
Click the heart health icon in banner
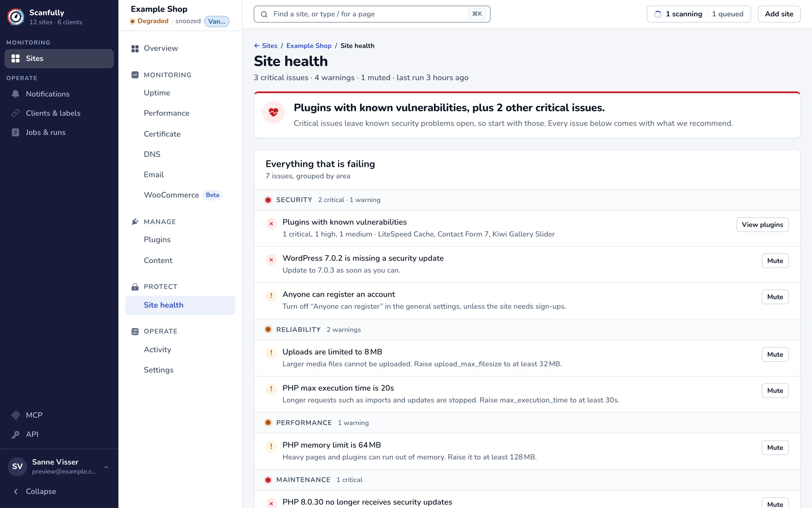(273, 112)
